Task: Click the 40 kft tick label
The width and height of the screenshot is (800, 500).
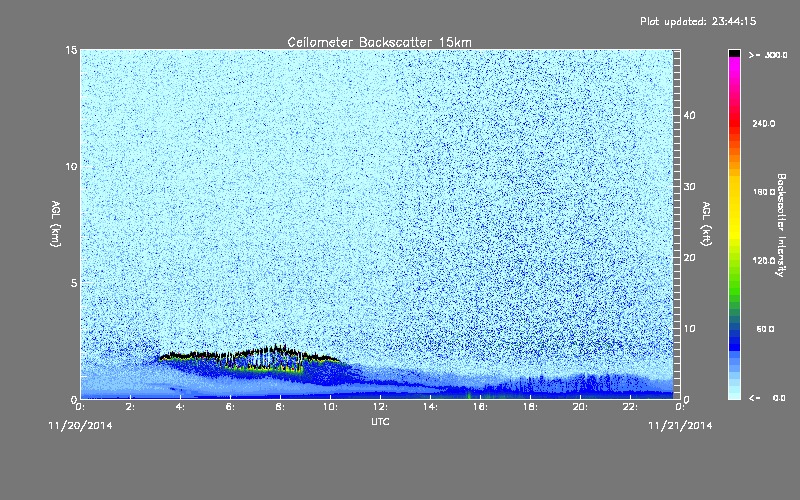Action: (x=689, y=115)
